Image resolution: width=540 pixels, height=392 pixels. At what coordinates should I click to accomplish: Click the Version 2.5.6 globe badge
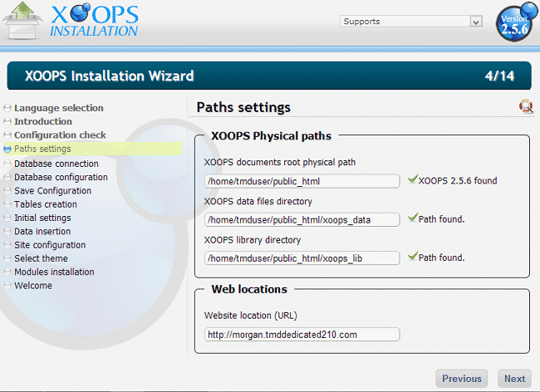click(x=515, y=22)
